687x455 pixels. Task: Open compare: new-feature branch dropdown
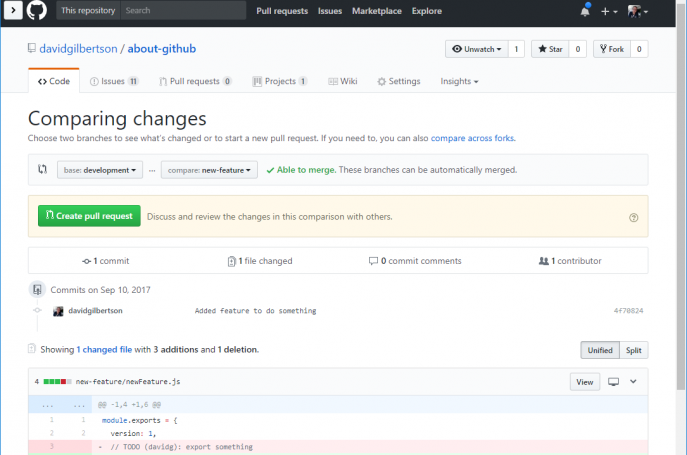tap(209, 170)
